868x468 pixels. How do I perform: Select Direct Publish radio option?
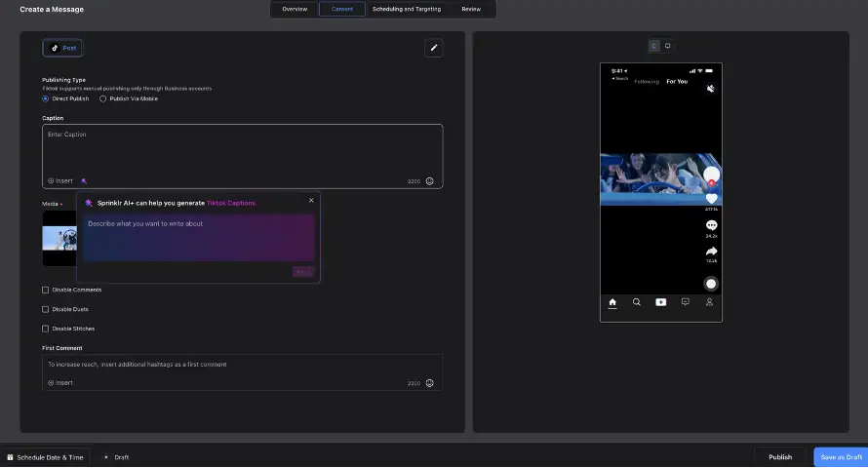pyautogui.click(x=46, y=99)
